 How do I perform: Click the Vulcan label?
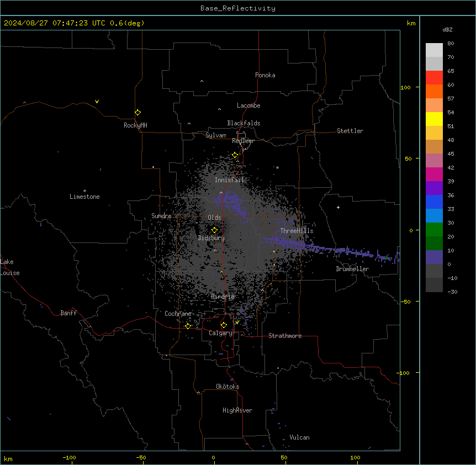point(299,437)
